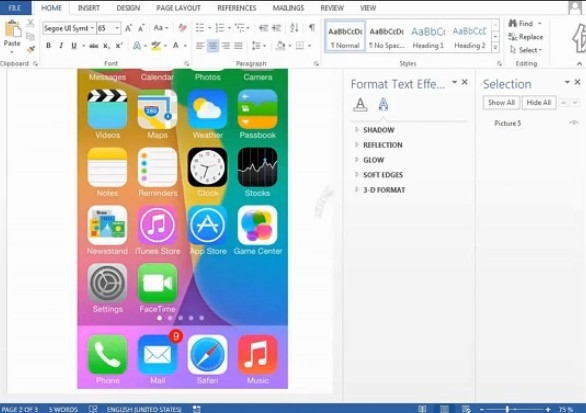Apply the Normal style

coord(345,37)
